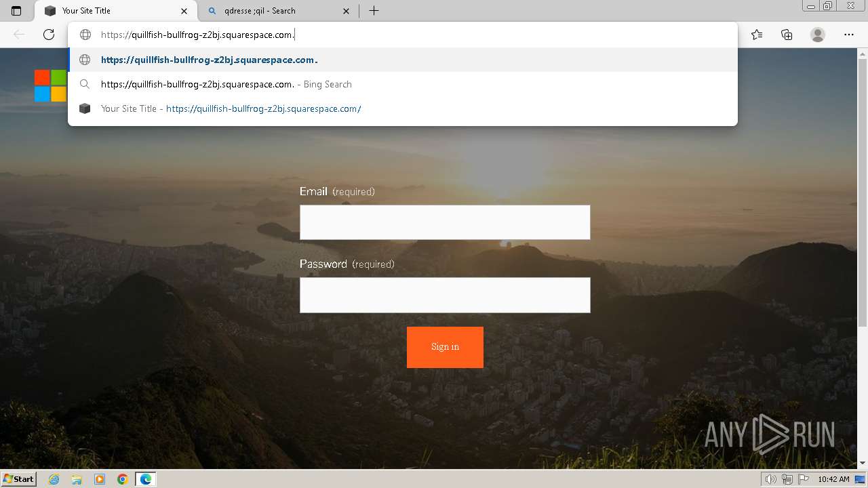Click the 10:42 AM system clock
This screenshot has width=868, height=488.
click(x=833, y=479)
